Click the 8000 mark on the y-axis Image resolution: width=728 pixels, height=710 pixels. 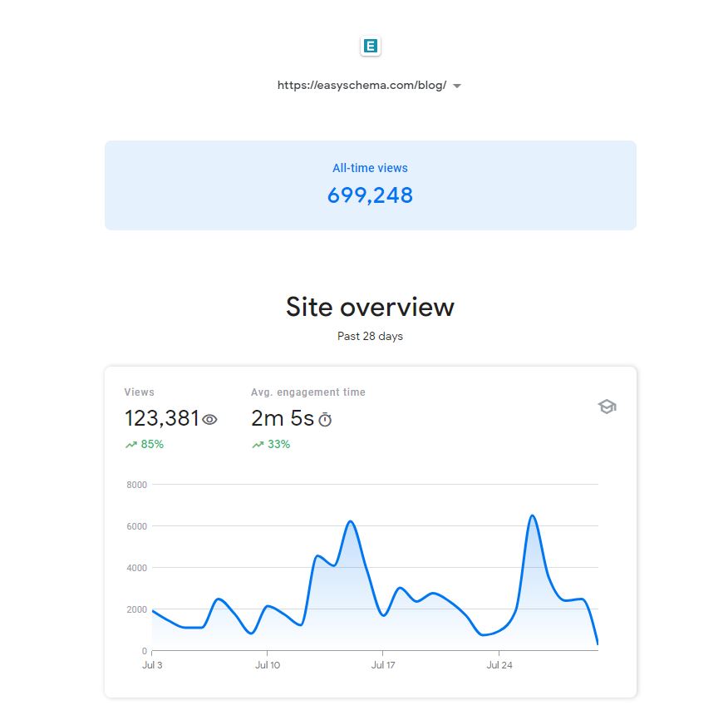pyautogui.click(x=136, y=485)
